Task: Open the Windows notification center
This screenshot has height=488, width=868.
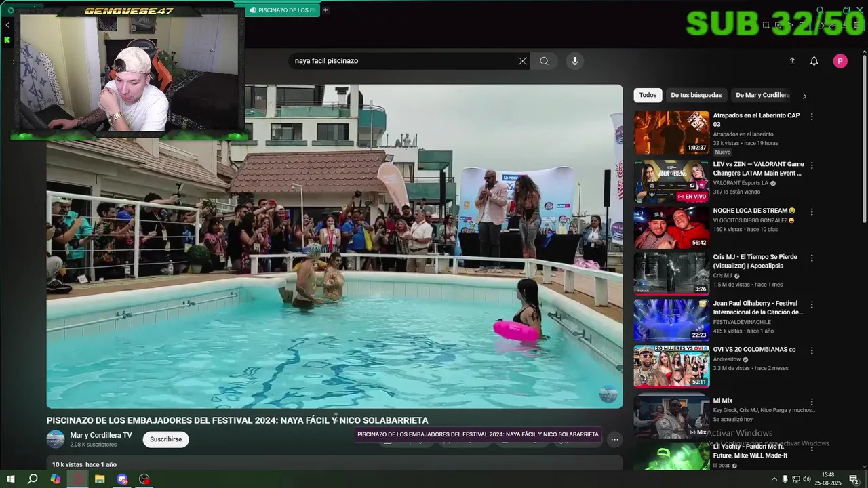Action: 854,479
